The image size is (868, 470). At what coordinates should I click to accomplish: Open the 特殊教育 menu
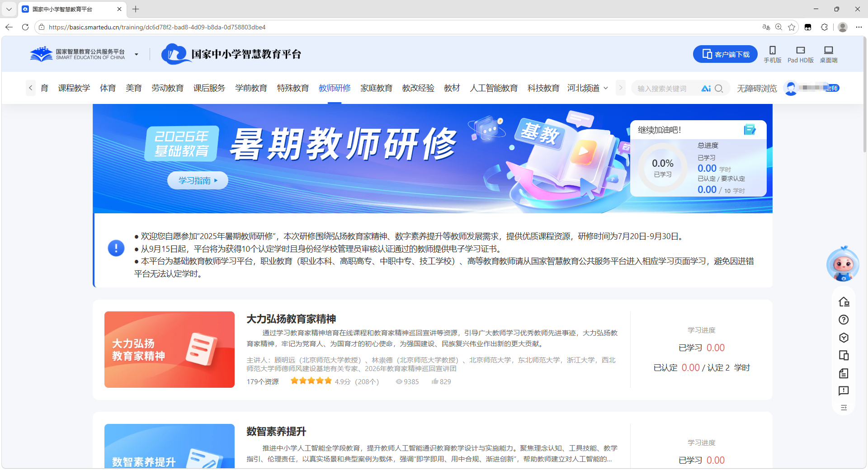click(x=293, y=88)
